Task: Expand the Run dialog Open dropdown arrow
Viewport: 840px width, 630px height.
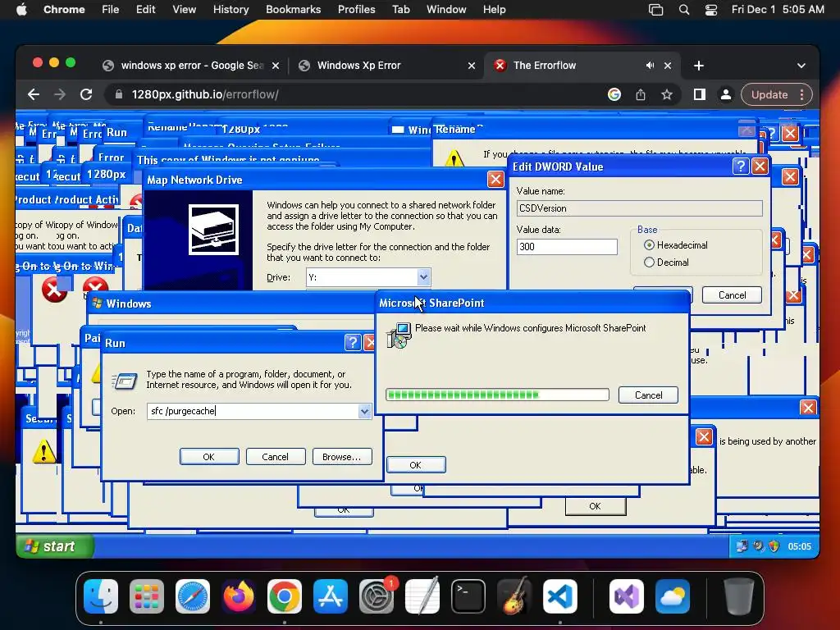Action: (364, 412)
